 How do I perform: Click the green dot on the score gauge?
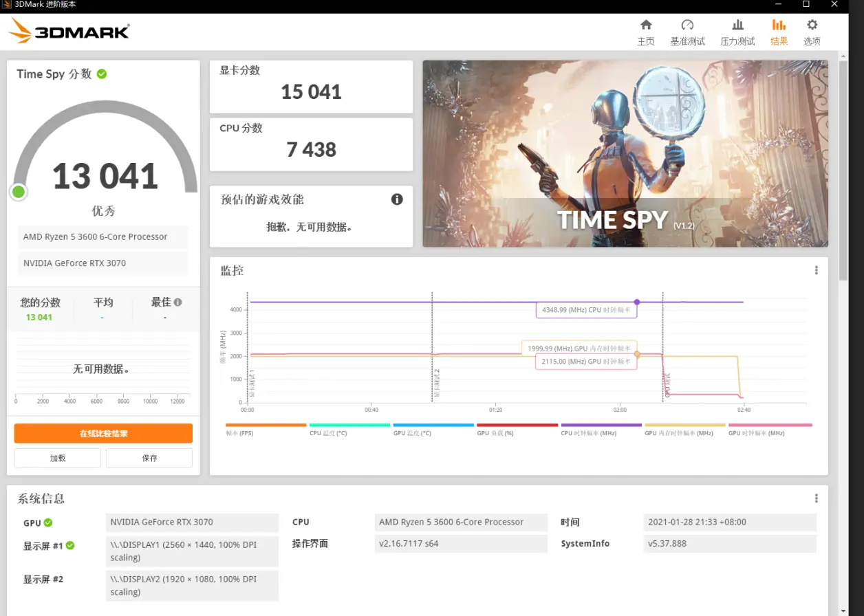pyautogui.click(x=19, y=192)
